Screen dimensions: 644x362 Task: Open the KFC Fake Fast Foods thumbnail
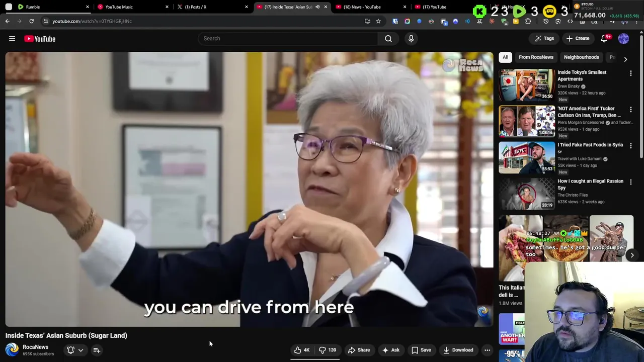coord(526,157)
